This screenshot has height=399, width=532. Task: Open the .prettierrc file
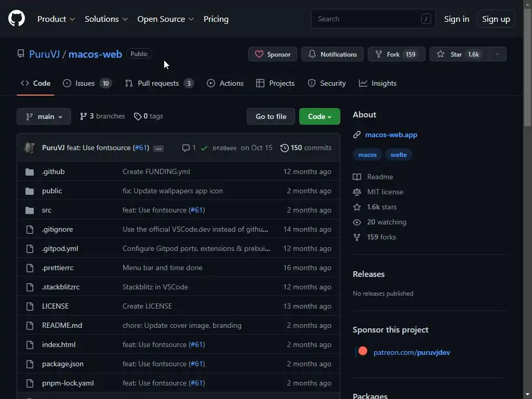[x=58, y=268]
